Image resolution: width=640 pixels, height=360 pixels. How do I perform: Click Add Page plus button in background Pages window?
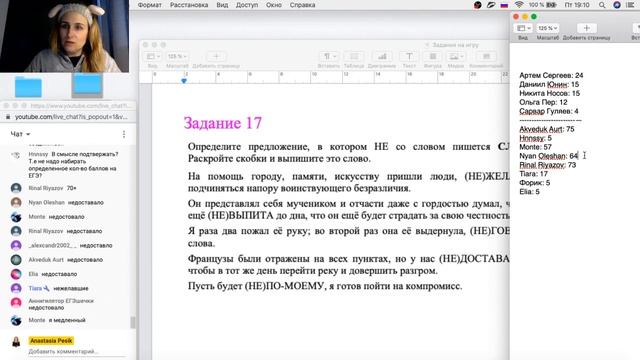[x=216, y=56]
